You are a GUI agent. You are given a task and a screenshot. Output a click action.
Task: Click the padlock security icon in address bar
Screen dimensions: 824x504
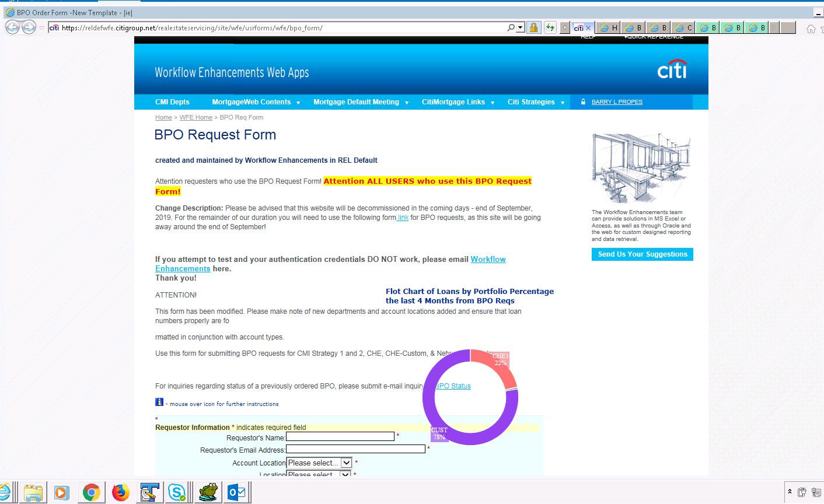point(533,27)
